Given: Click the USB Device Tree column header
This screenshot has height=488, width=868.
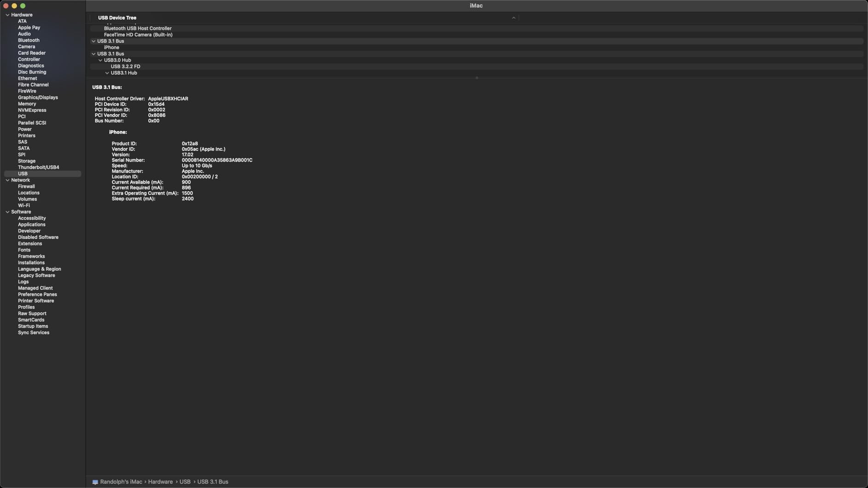Looking at the screenshot, I should coord(117,18).
